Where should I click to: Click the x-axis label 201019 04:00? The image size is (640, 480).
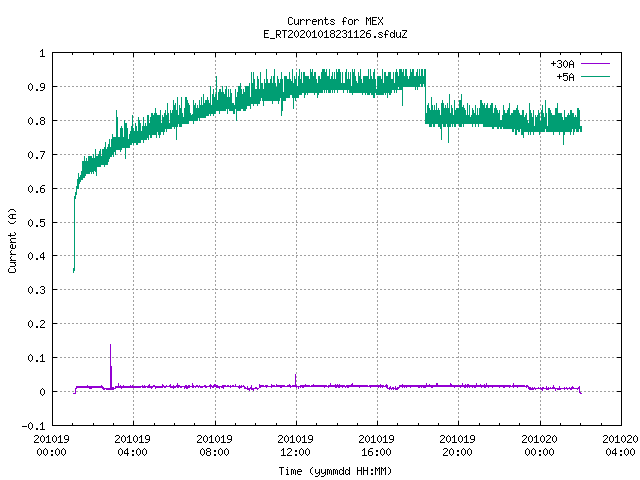pos(133,446)
